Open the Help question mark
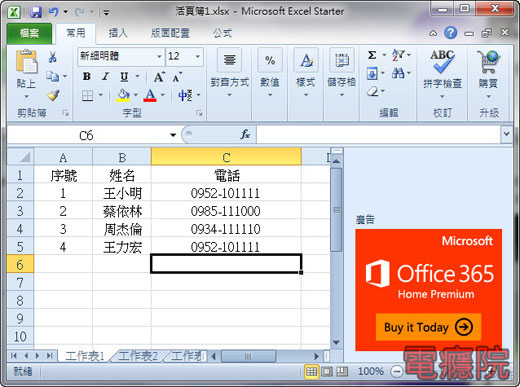 point(451,33)
